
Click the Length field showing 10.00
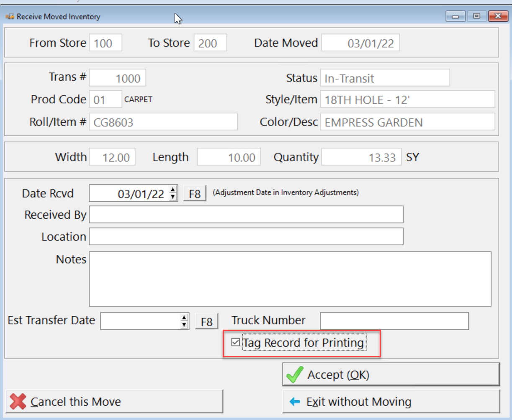pos(229,157)
